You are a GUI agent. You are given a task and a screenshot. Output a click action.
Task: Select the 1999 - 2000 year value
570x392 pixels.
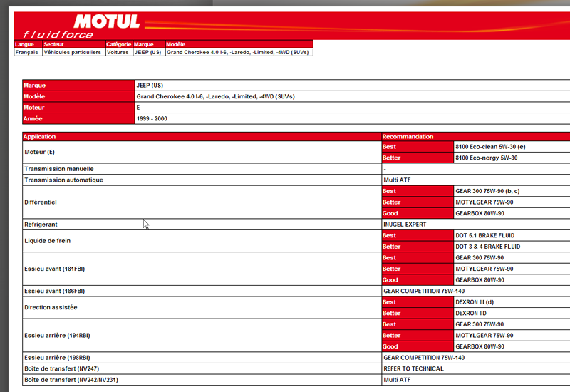click(x=152, y=118)
